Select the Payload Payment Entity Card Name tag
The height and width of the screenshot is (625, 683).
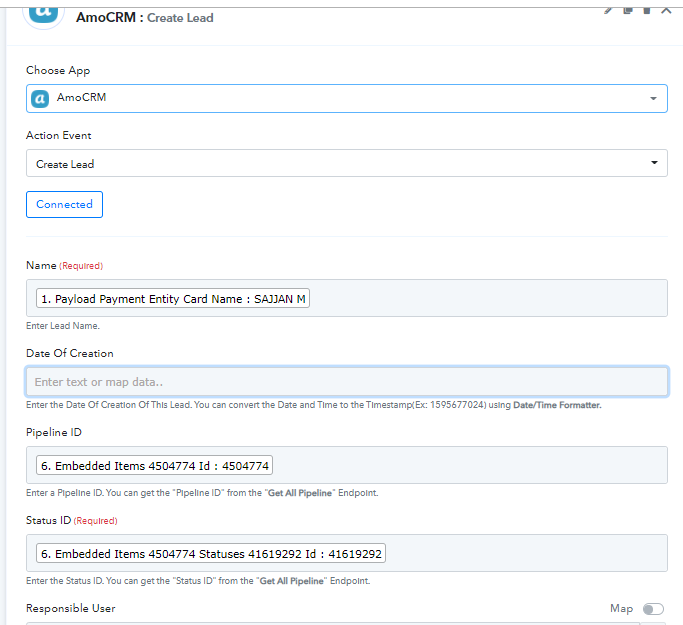(173, 298)
